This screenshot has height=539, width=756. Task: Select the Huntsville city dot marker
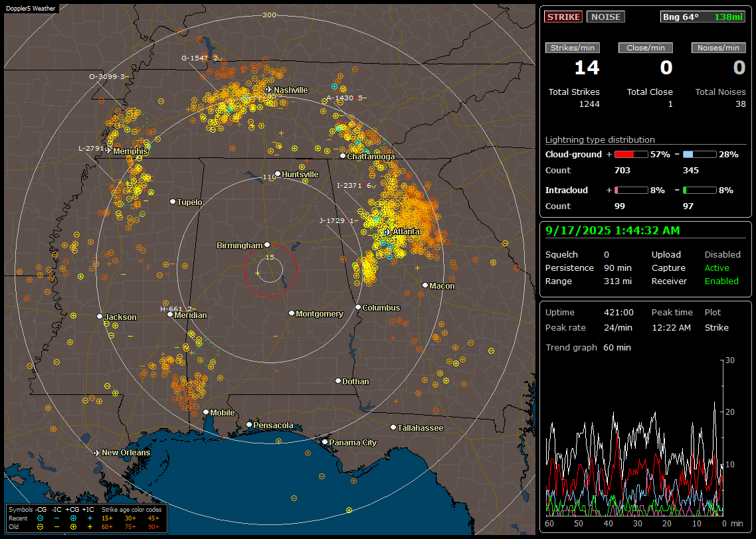278,174
